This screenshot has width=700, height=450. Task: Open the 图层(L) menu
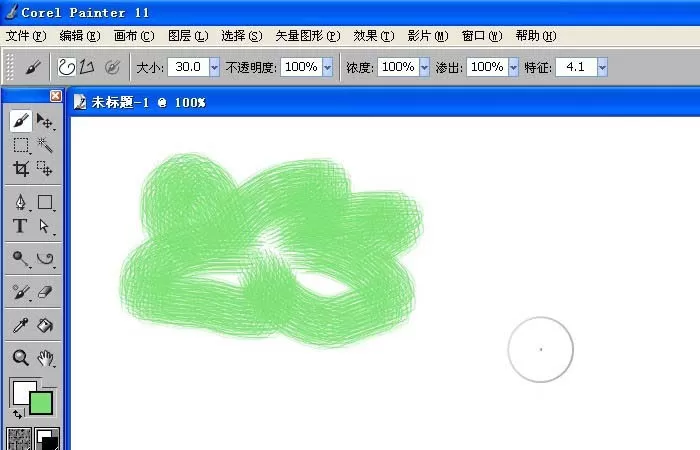tap(188, 36)
